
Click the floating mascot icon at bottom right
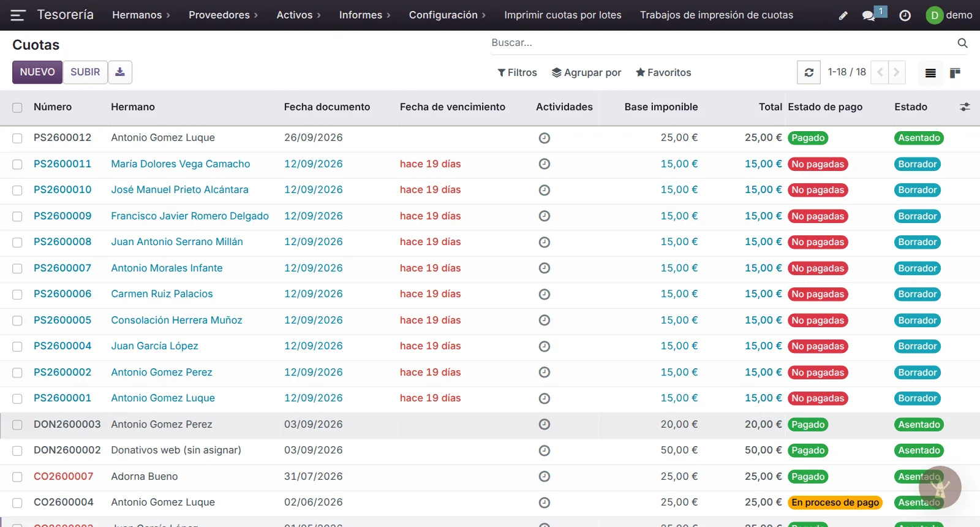click(x=940, y=487)
